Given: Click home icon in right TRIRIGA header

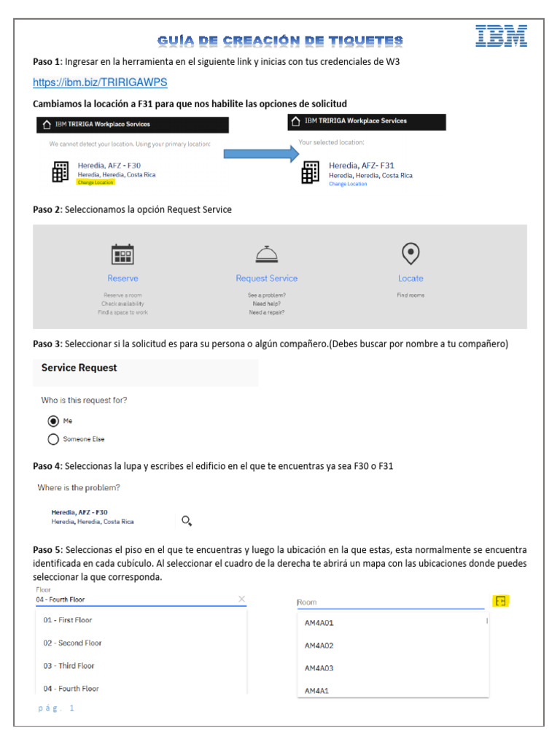Looking at the screenshot, I should (x=296, y=121).
